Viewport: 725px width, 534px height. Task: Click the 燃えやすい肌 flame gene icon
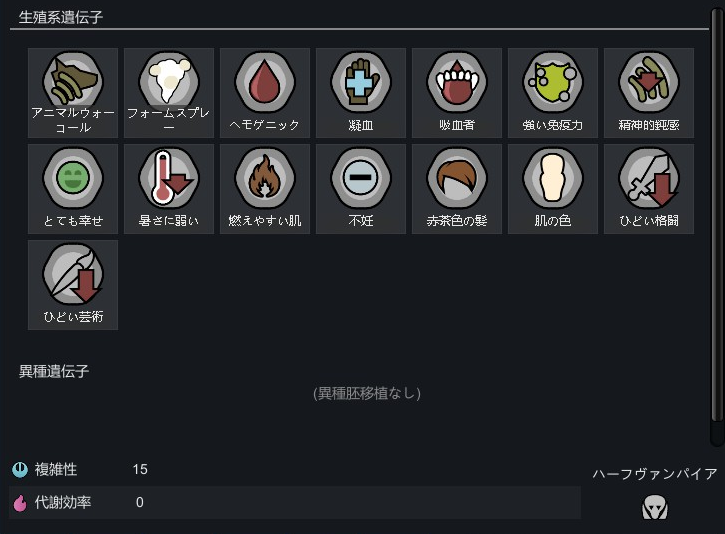tap(265, 189)
